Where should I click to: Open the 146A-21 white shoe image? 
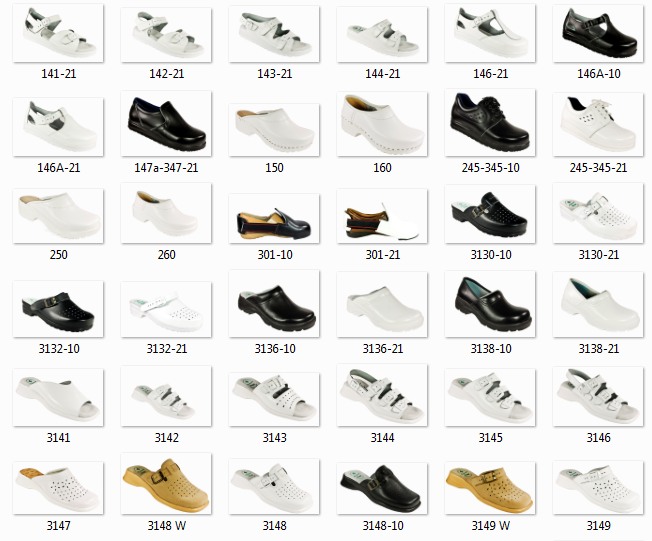pyautogui.click(x=58, y=127)
